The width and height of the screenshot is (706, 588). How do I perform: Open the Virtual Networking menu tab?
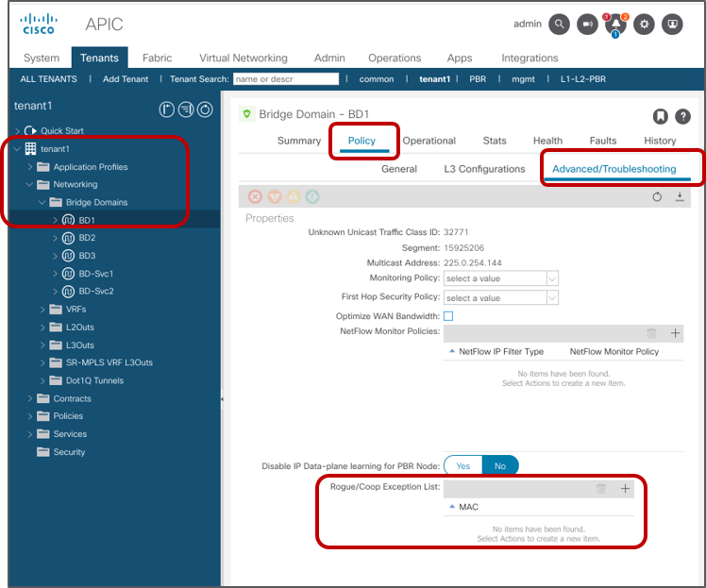(x=244, y=58)
